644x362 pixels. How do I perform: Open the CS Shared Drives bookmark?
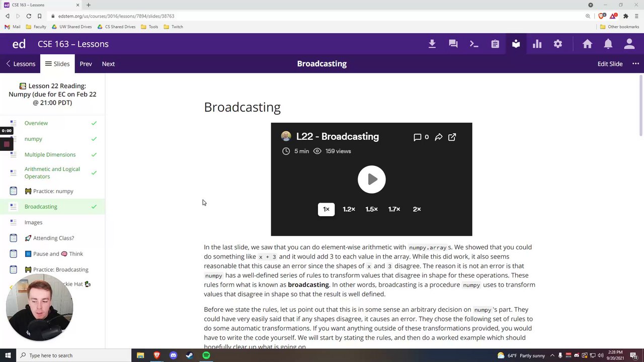click(x=117, y=27)
